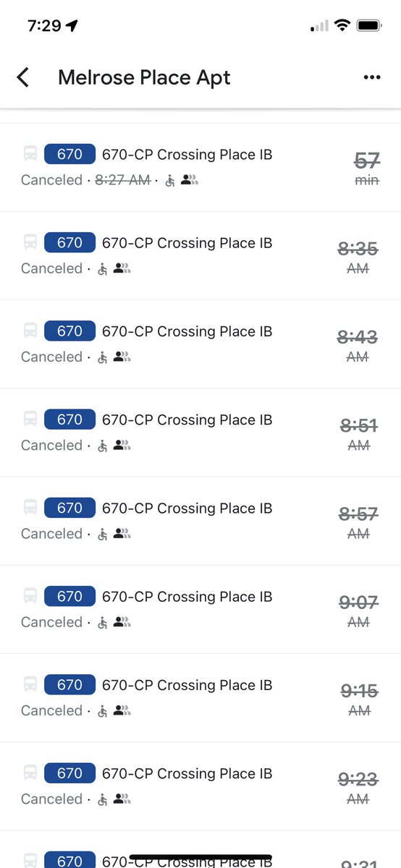Tap the location arrow in status bar
Screen dimensions: 401x868
pos(71,25)
